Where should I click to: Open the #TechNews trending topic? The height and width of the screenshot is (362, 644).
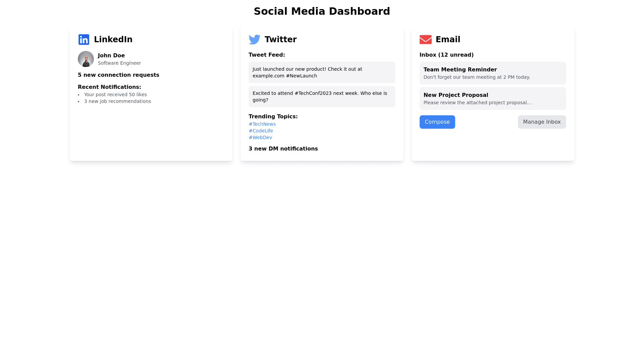click(x=262, y=124)
